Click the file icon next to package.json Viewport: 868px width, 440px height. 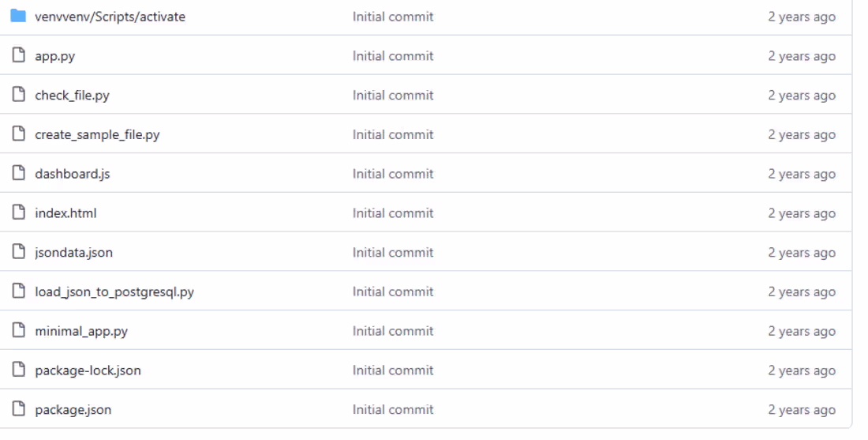tap(19, 409)
